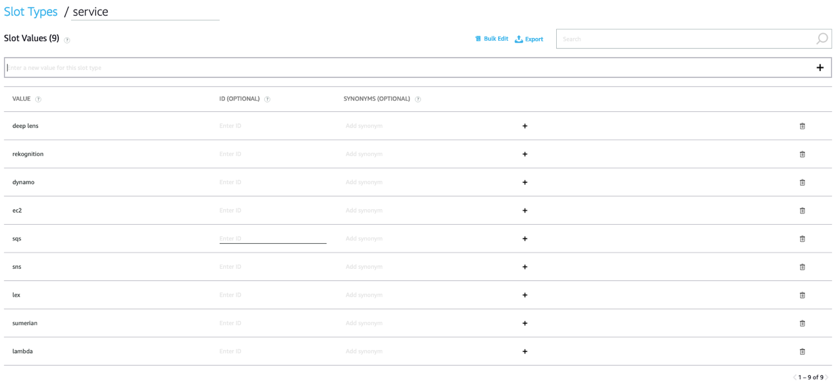835x385 pixels.
Task: Add synonym plus for sqs
Action: pyautogui.click(x=525, y=239)
